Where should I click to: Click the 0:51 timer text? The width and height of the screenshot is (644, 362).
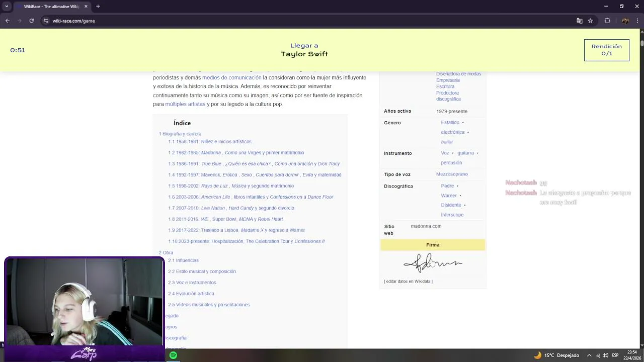(x=18, y=50)
